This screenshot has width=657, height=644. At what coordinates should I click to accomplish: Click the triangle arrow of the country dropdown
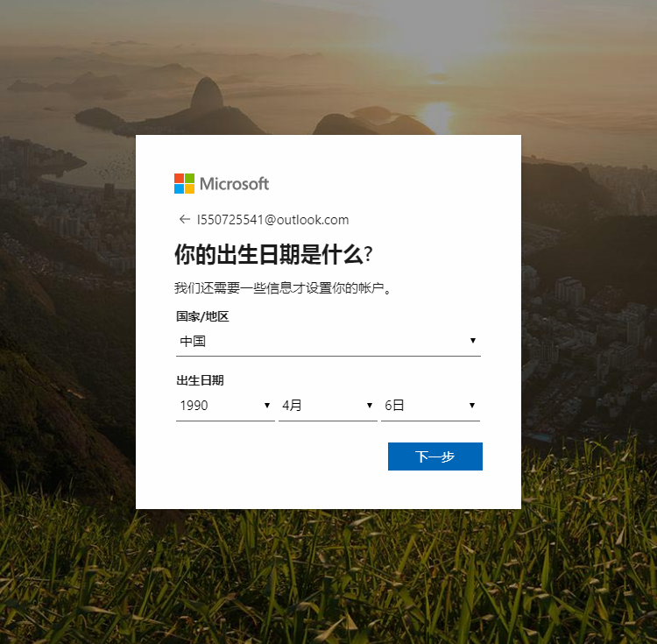coord(473,340)
